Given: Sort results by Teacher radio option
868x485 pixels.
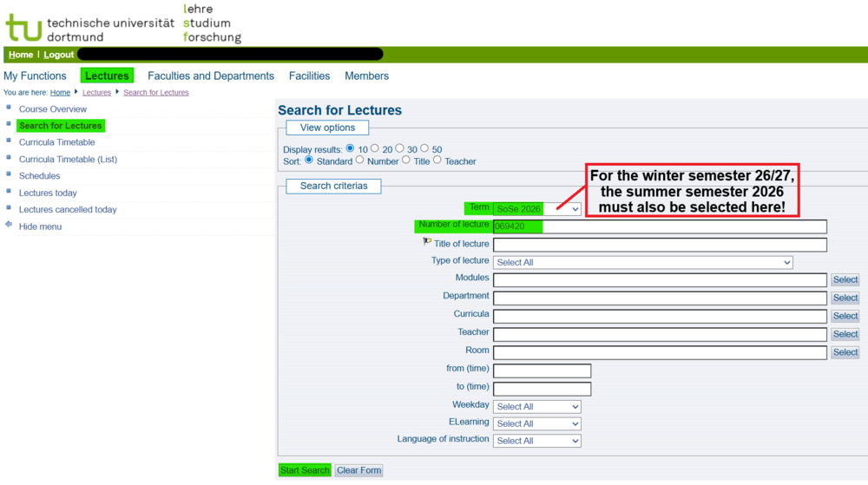Looking at the screenshot, I should pos(437,161).
